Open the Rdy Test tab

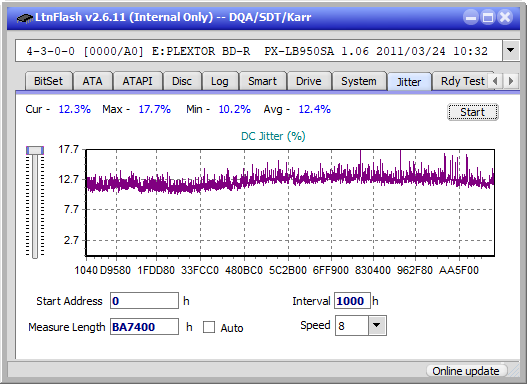462,81
